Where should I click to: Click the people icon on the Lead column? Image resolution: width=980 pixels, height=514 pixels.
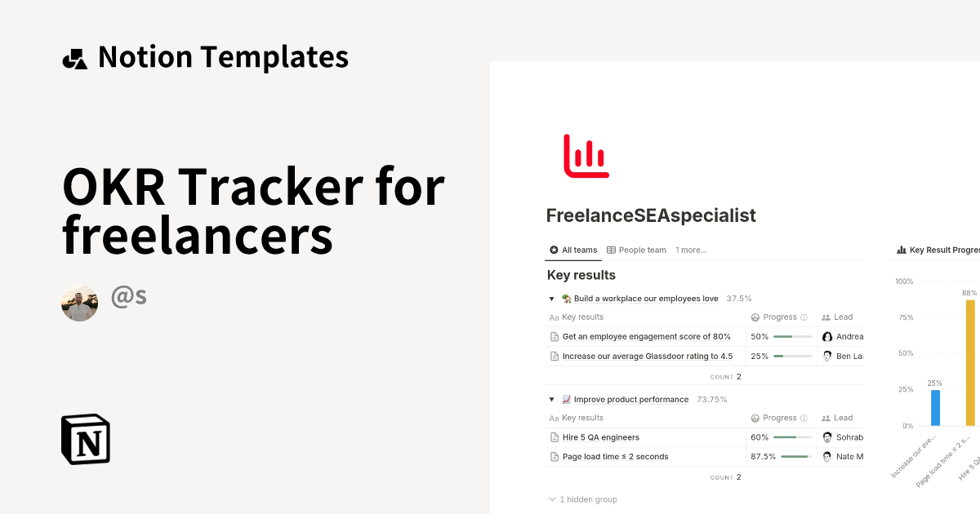click(828, 317)
